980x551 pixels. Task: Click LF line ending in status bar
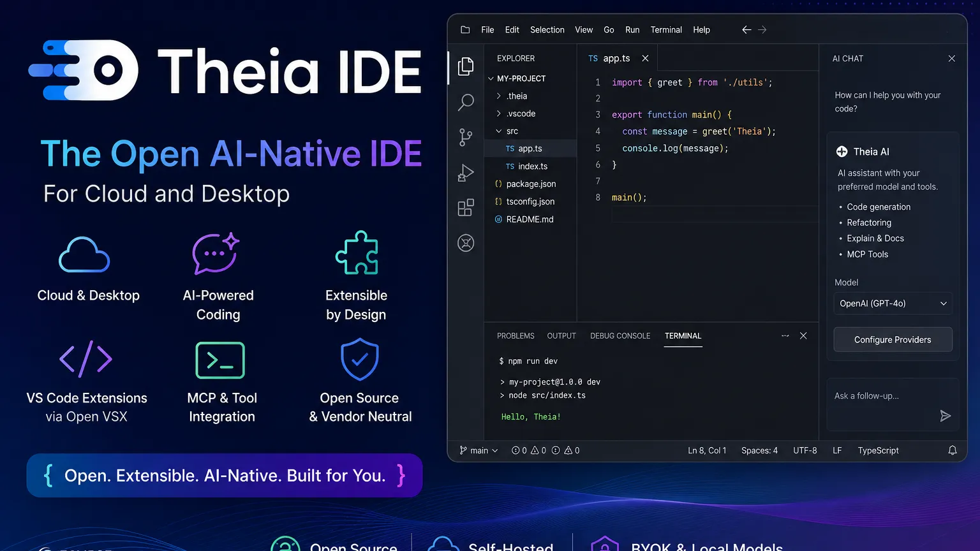(x=837, y=450)
